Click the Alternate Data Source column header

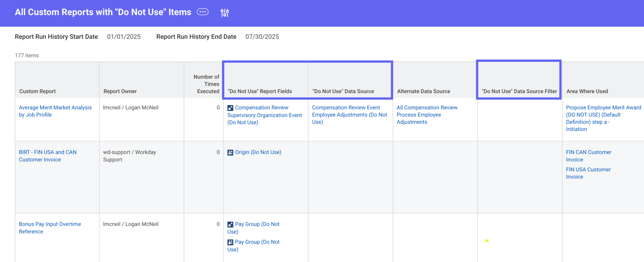(x=423, y=91)
